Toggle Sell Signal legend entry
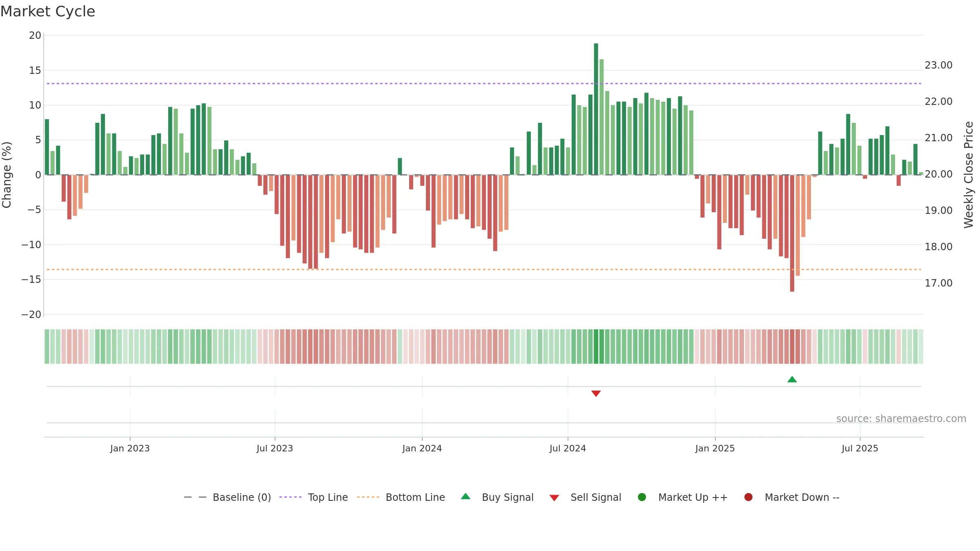The width and height of the screenshot is (980, 551). coord(585,498)
